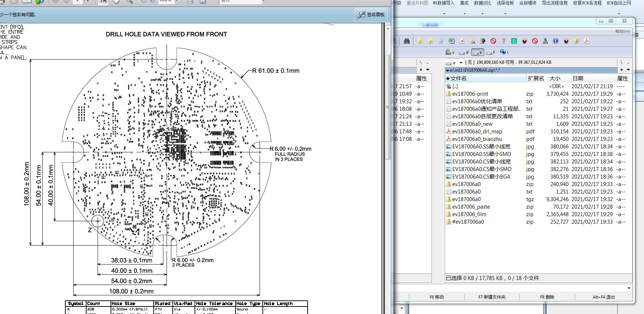Switch to drive f button

[491, 52]
